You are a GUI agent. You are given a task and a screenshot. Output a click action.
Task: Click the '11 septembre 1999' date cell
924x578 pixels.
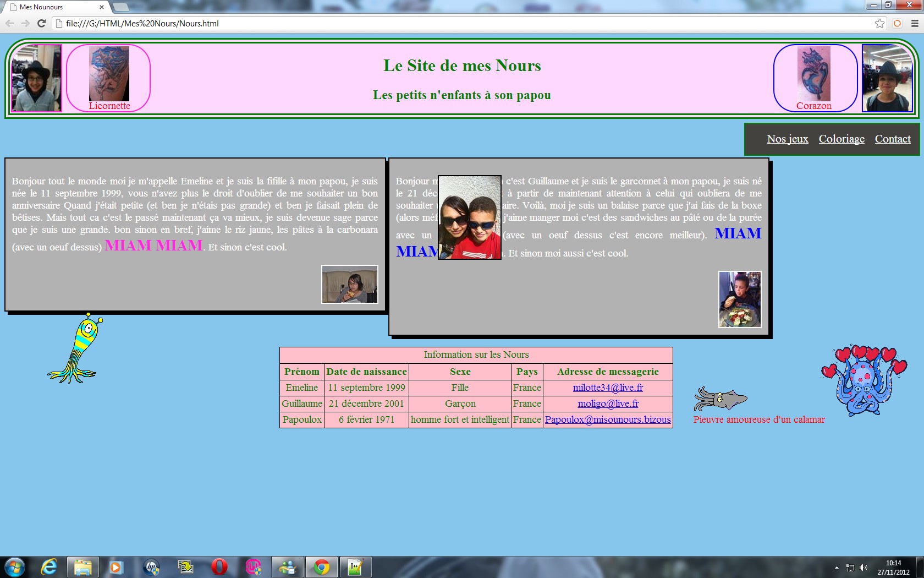tap(366, 388)
